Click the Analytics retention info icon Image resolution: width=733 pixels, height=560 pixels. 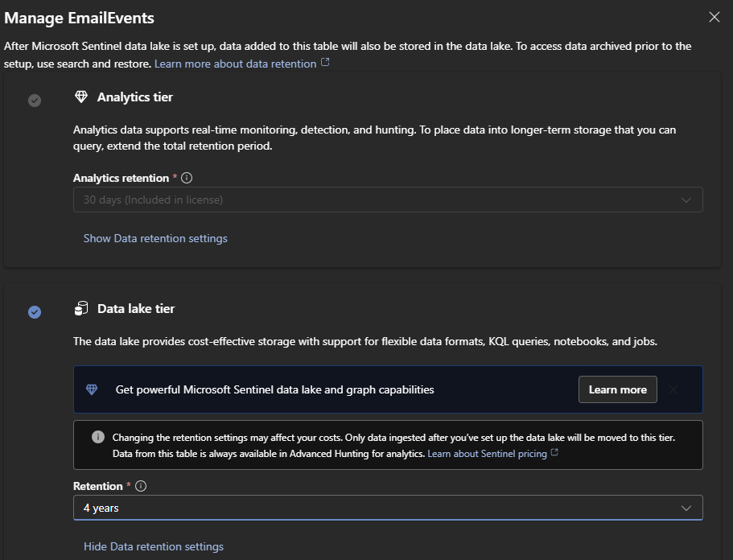[x=187, y=178]
